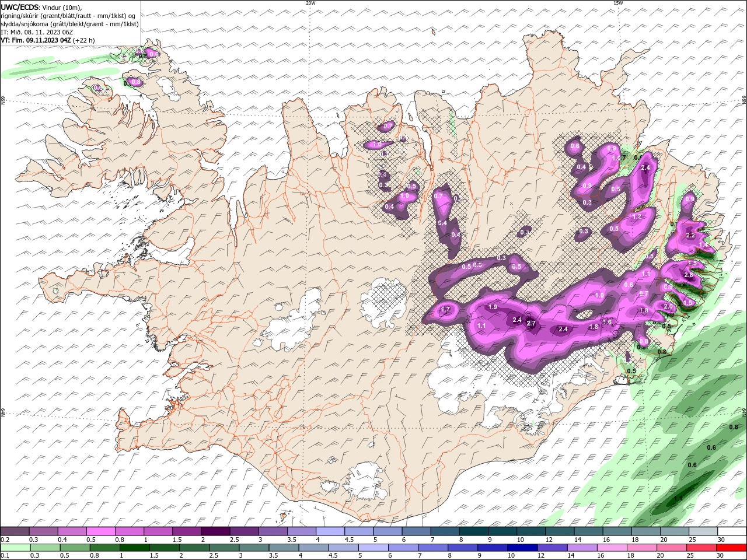The image size is (747, 560).
Task: Pick the 0.3 swatch in the lower rain scale
Action: (44, 548)
